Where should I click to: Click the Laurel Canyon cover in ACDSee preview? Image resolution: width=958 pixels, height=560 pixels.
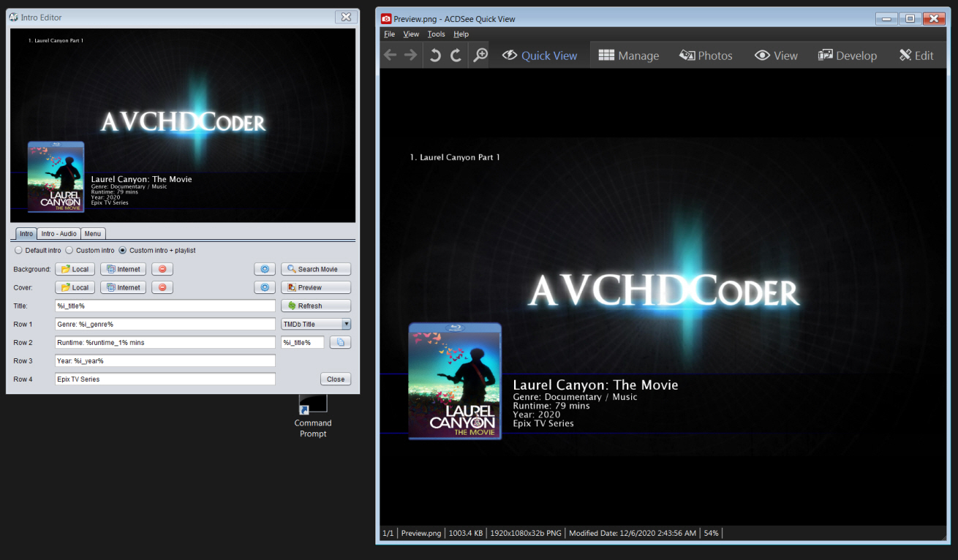click(x=455, y=381)
